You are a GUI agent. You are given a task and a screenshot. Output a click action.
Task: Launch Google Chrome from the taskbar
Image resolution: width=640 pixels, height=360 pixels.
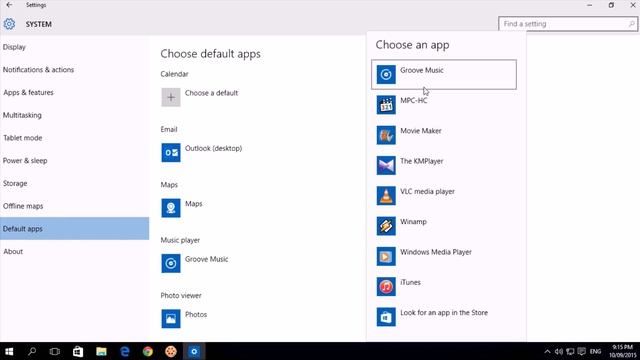(148, 351)
